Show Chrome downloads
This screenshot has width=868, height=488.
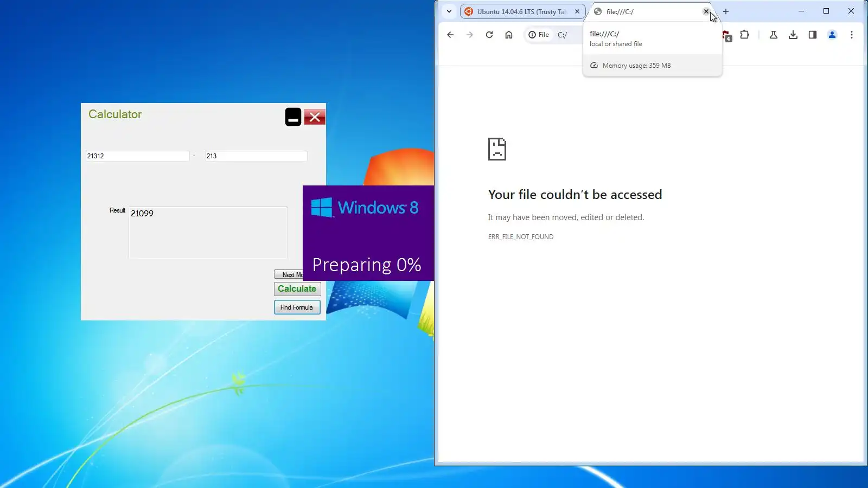(x=793, y=35)
